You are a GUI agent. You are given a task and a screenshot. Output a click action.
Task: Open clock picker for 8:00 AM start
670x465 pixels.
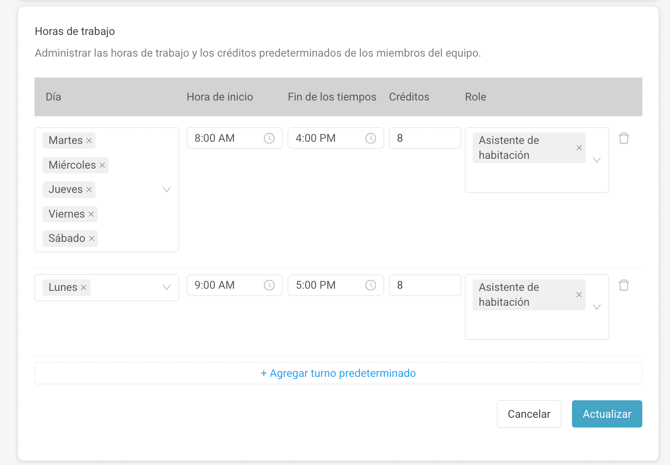click(269, 139)
